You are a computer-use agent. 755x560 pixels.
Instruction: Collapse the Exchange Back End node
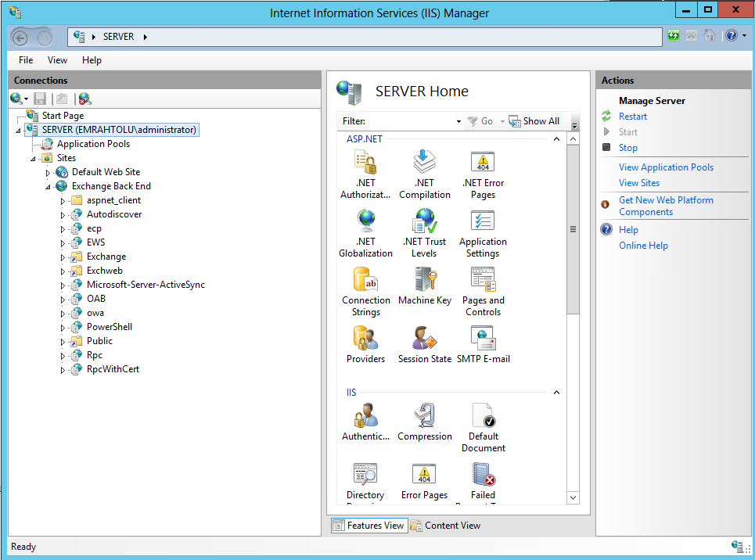coord(49,187)
